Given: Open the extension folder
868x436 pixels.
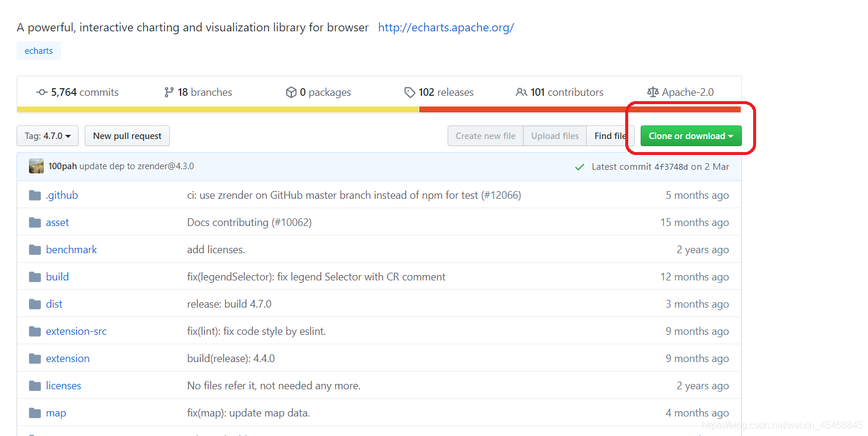Looking at the screenshot, I should tap(67, 359).
